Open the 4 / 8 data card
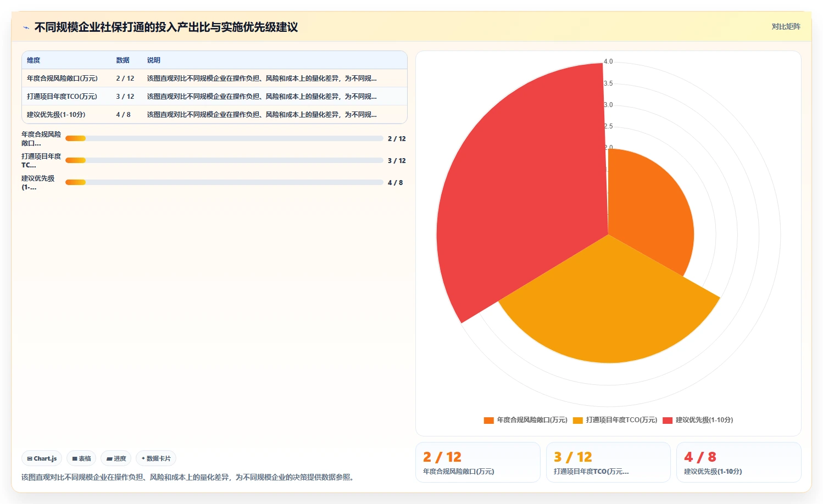The height and width of the screenshot is (504, 823). pos(738,462)
